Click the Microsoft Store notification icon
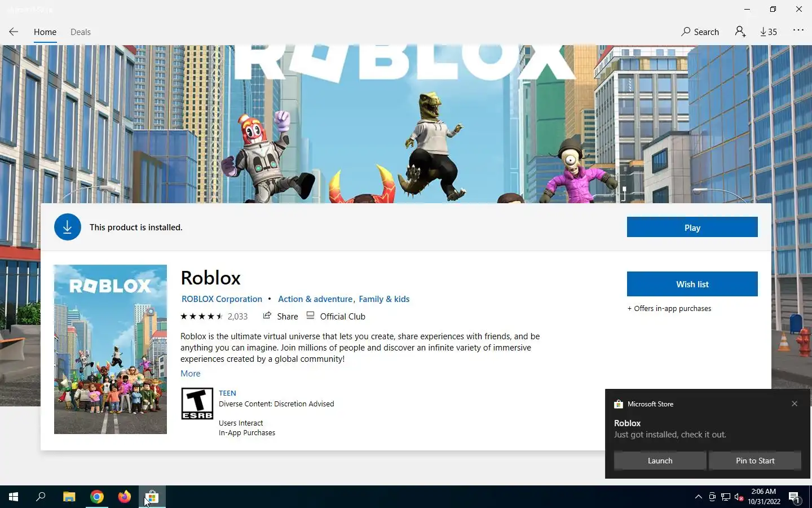This screenshot has height=508, width=812. click(619, 404)
